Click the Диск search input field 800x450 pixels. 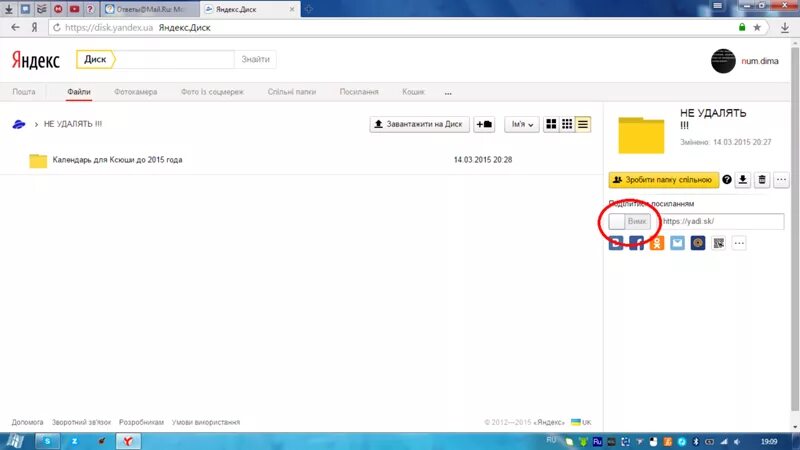click(174, 59)
